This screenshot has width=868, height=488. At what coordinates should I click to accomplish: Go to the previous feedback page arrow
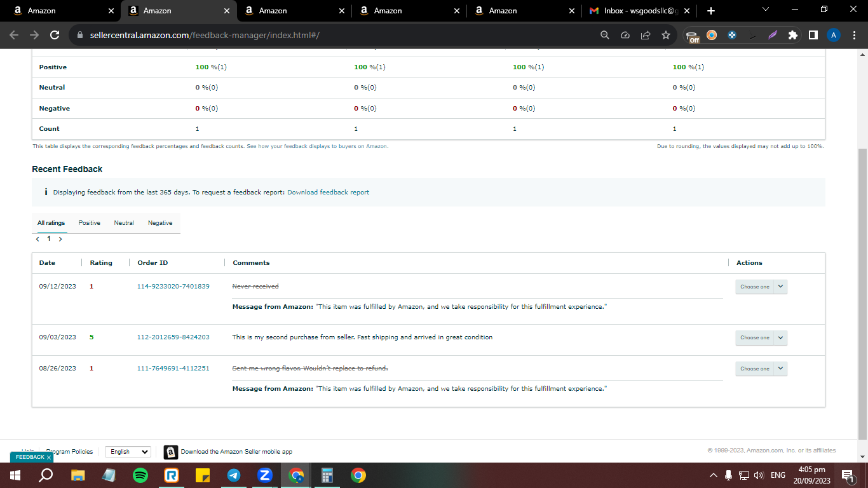(x=37, y=239)
